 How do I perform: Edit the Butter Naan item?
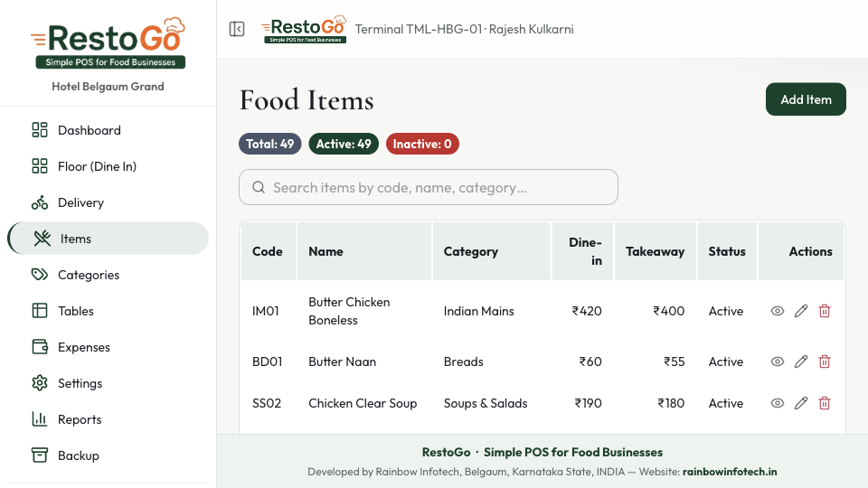pos(801,361)
